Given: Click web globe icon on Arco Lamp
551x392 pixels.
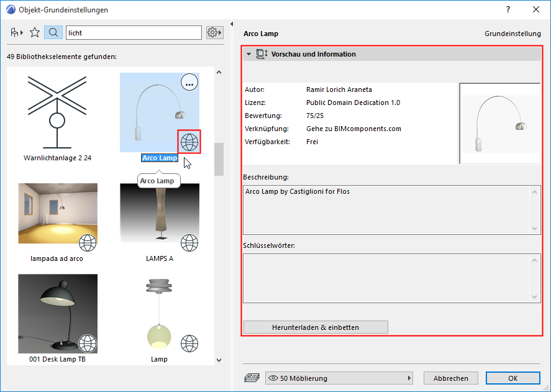Looking at the screenshot, I should [189, 142].
